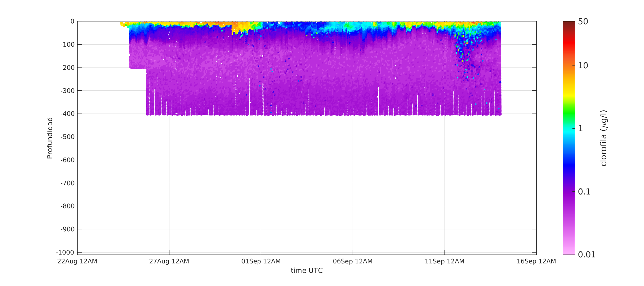Image resolution: width=644 pixels, height=286 pixels.
Task: Click the '-400' depth tick label
Action: tap(67, 114)
